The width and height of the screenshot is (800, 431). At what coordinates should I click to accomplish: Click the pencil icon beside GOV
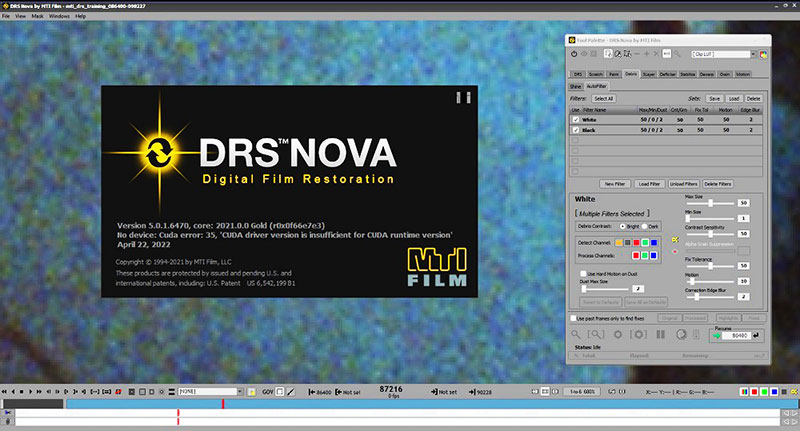(x=290, y=392)
